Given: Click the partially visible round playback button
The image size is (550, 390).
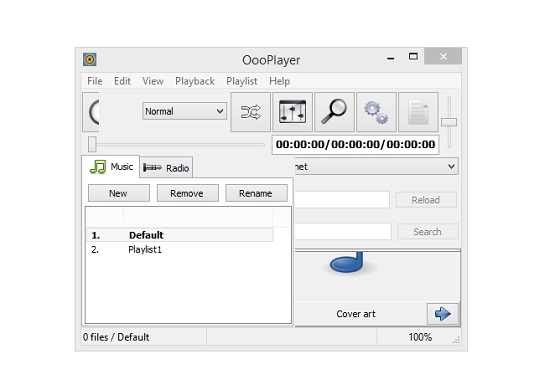Looking at the screenshot, I should (91, 112).
